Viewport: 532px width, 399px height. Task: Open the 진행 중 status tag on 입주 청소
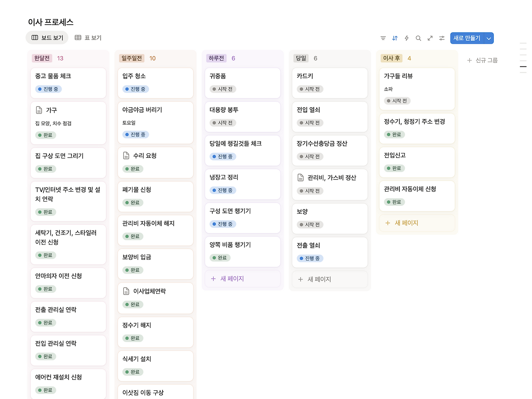point(135,89)
